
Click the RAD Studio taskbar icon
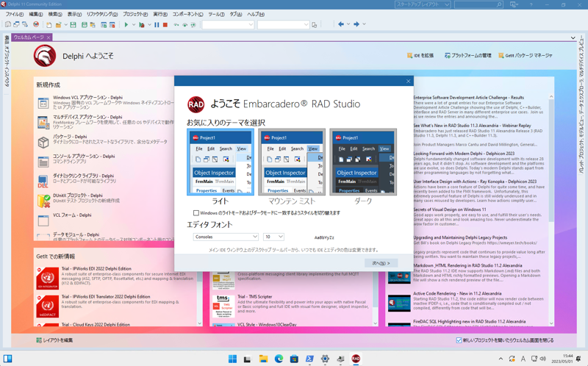point(356,359)
